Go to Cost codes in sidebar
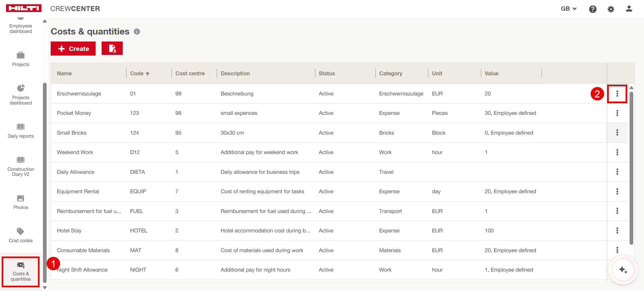The height and width of the screenshot is (291, 644). tap(20, 235)
